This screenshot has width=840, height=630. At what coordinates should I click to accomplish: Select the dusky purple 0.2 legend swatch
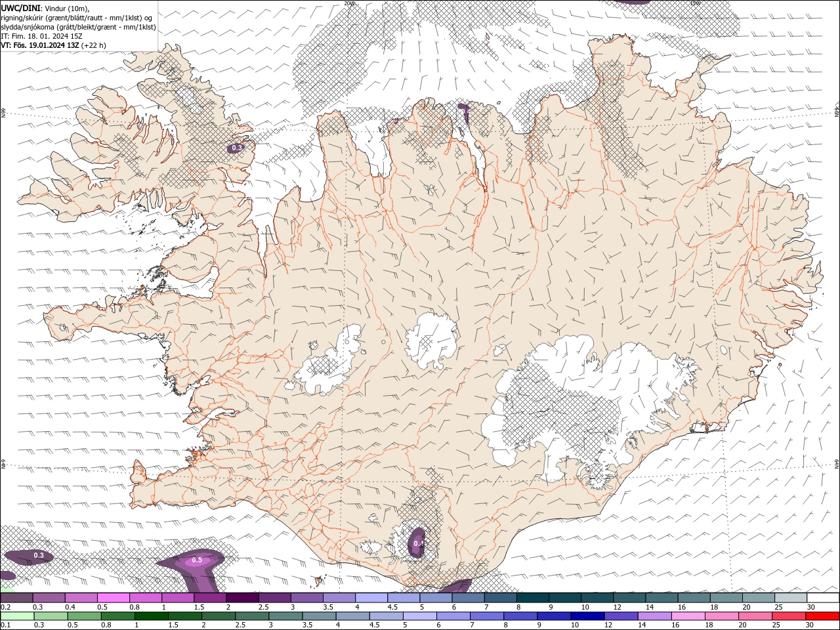tap(16, 597)
